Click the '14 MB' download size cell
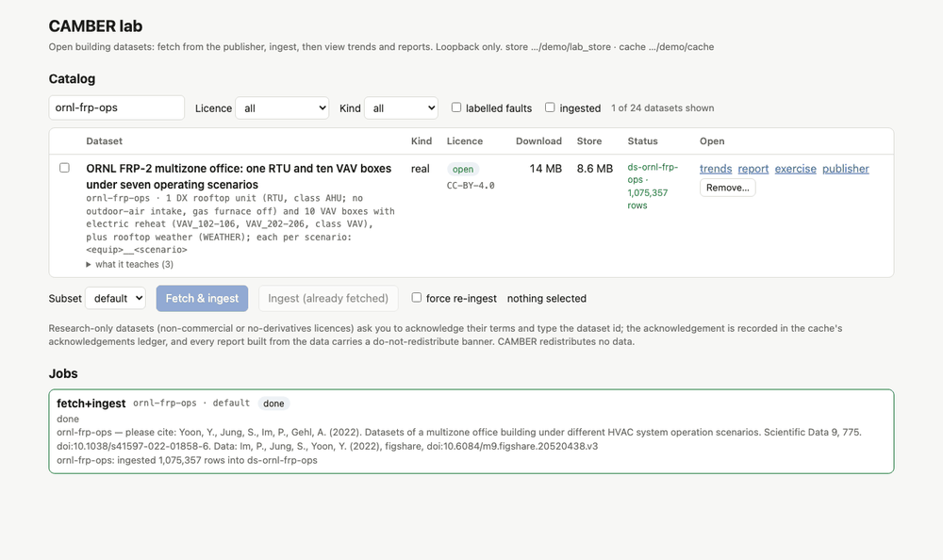 pos(546,169)
